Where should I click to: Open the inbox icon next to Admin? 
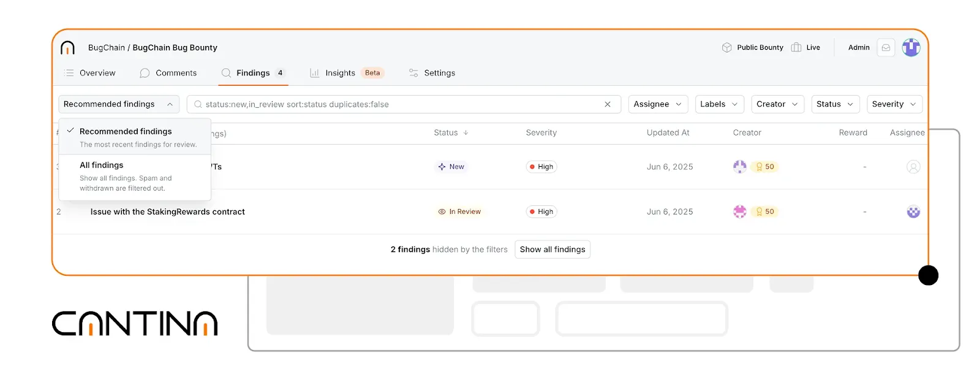(886, 48)
